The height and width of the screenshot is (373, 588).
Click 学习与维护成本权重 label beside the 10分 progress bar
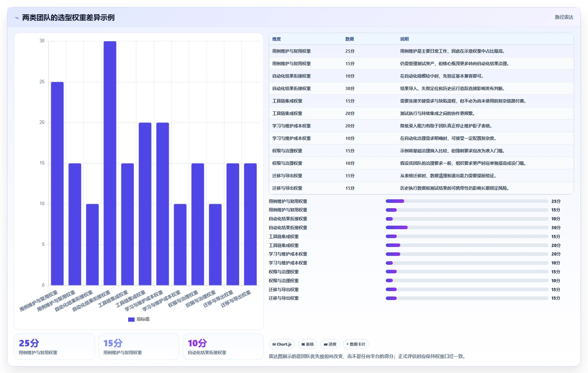click(288, 263)
